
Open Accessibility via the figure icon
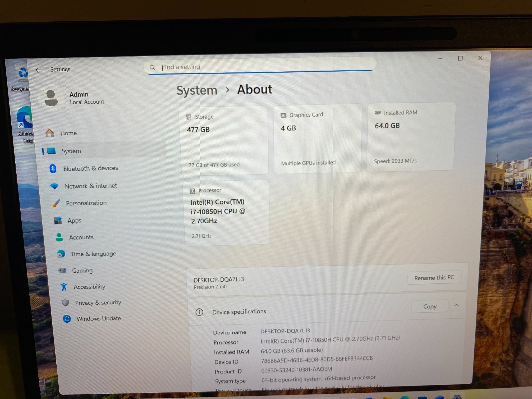[64, 287]
